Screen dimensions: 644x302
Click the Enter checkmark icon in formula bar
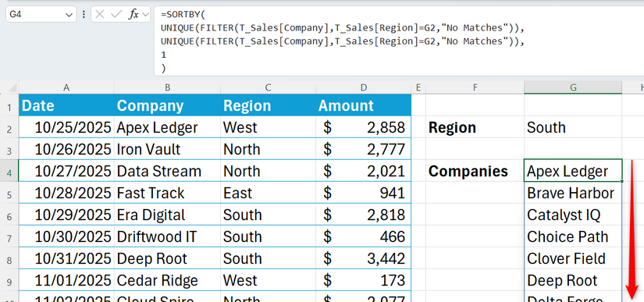116,14
